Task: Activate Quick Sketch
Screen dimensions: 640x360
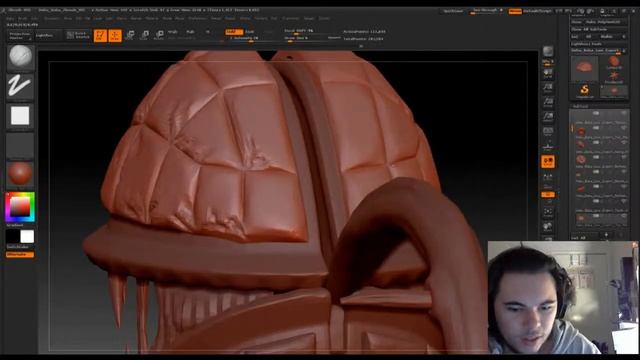Action: coord(78,36)
